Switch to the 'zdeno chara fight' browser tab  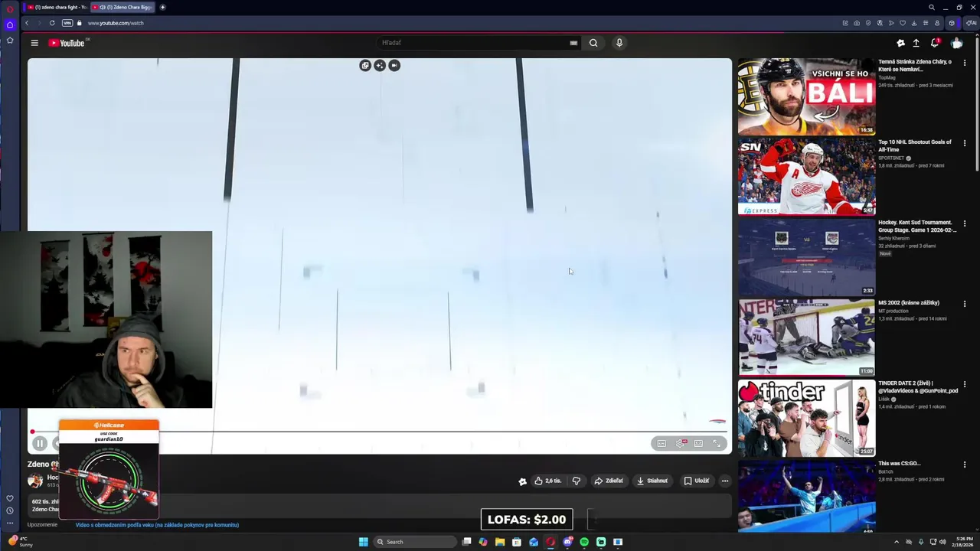[x=56, y=7]
